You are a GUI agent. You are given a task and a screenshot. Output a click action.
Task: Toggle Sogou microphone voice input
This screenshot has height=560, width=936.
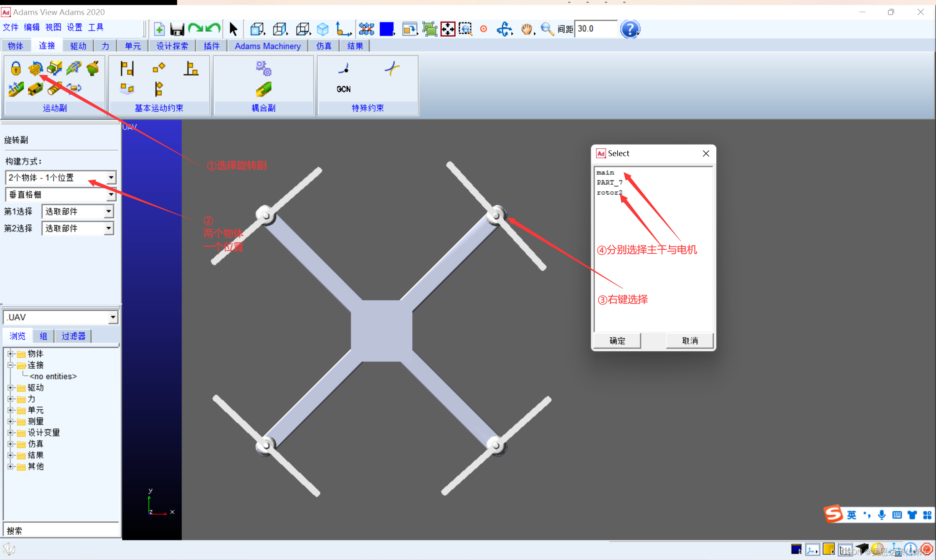coord(881,515)
